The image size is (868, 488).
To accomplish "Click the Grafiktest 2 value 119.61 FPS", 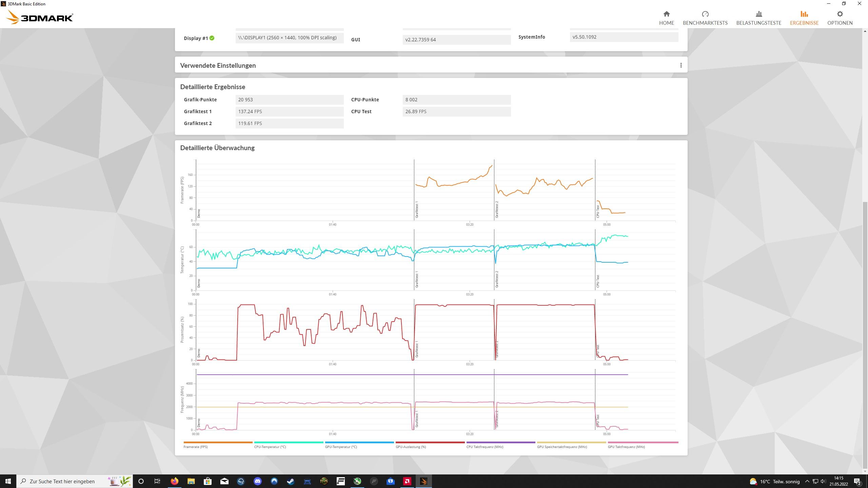I will point(290,123).
